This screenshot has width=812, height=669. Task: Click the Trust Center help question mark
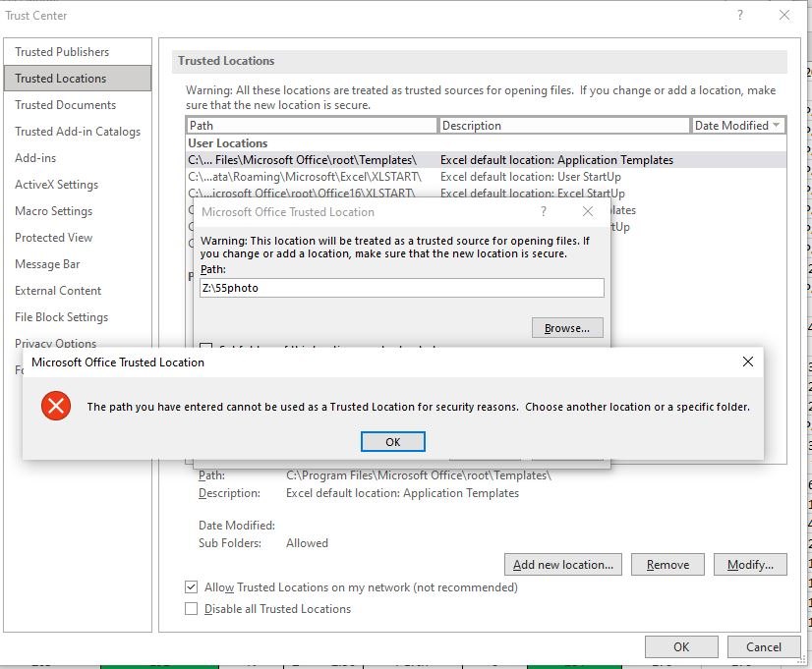click(x=740, y=15)
